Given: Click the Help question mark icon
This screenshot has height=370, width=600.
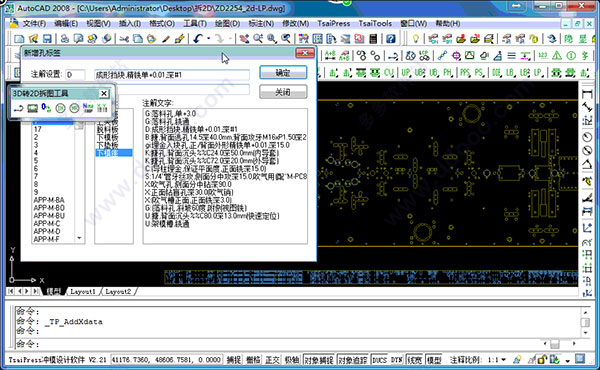Looking at the screenshot, I should (391, 39).
